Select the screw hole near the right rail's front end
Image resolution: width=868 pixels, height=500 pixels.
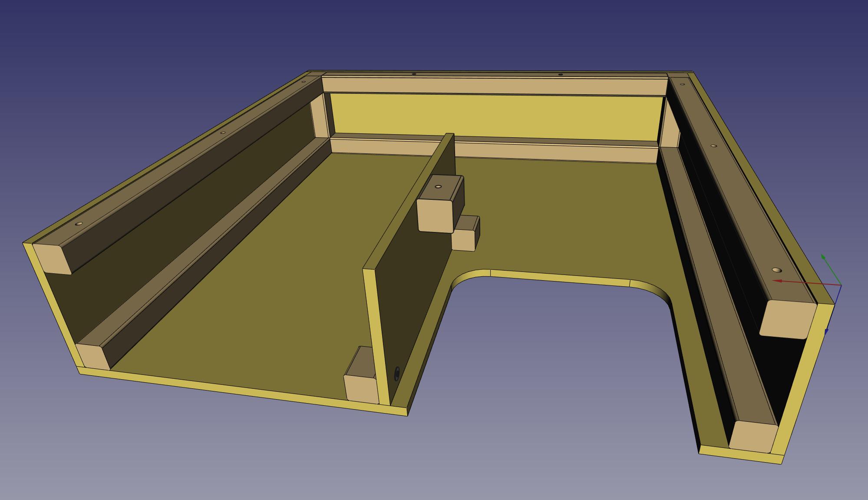coord(777,270)
